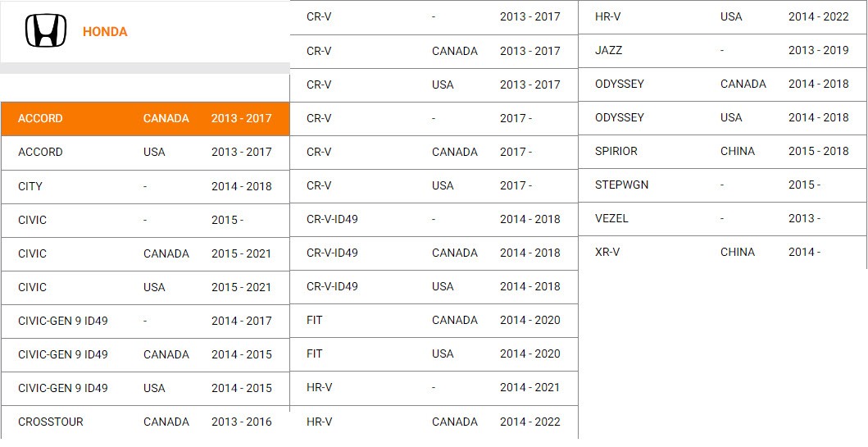Pick the CR-V CANADA 2013 - 2017 row

point(434,51)
